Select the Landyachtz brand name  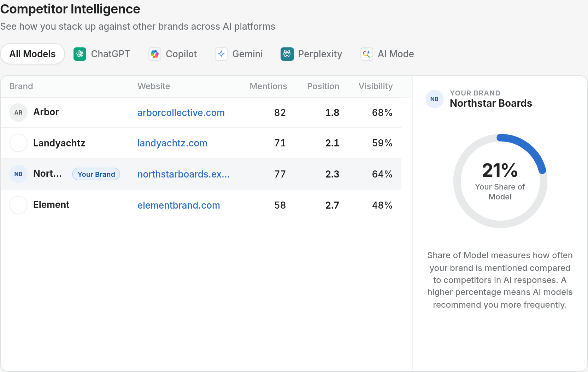[59, 143]
